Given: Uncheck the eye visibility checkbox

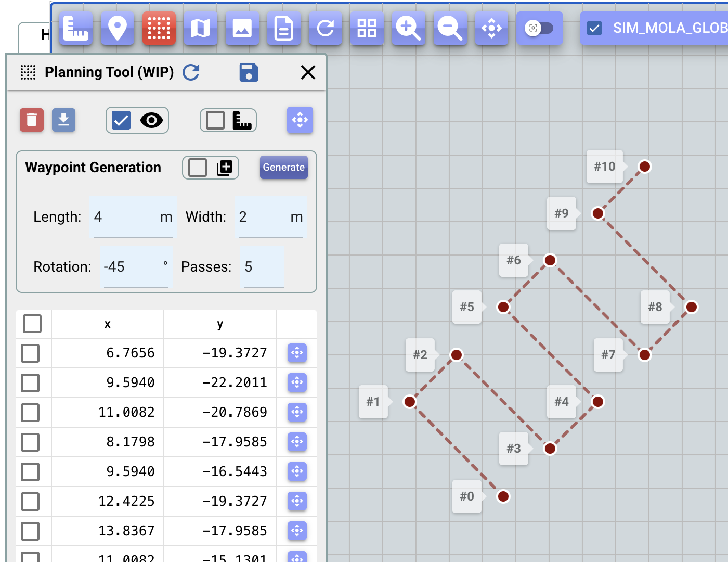Looking at the screenshot, I should click(122, 120).
